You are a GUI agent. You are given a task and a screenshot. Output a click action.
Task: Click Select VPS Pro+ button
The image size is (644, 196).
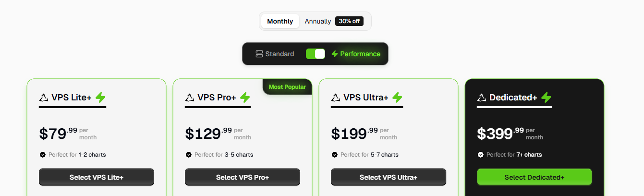tap(243, 177)
